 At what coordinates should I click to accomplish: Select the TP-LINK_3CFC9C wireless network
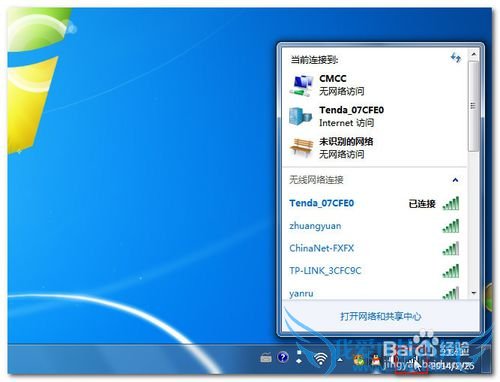[x=374, y=271]
